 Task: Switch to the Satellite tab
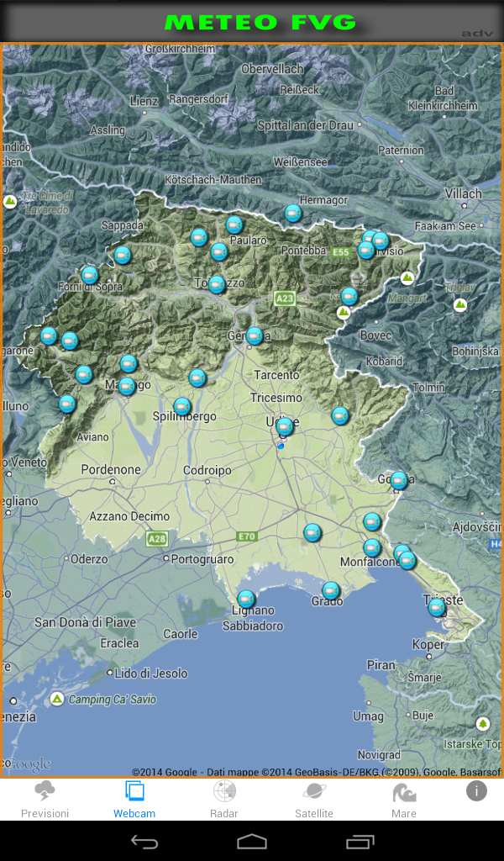(x=314, y=800)
